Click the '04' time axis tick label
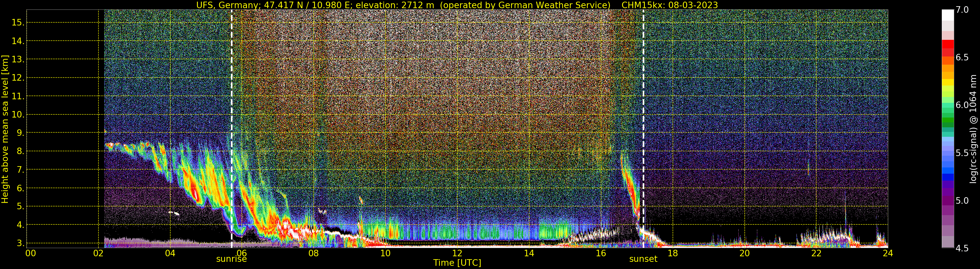Image resolution: width=980 pixels, height=269 pixels. point(170,253)
